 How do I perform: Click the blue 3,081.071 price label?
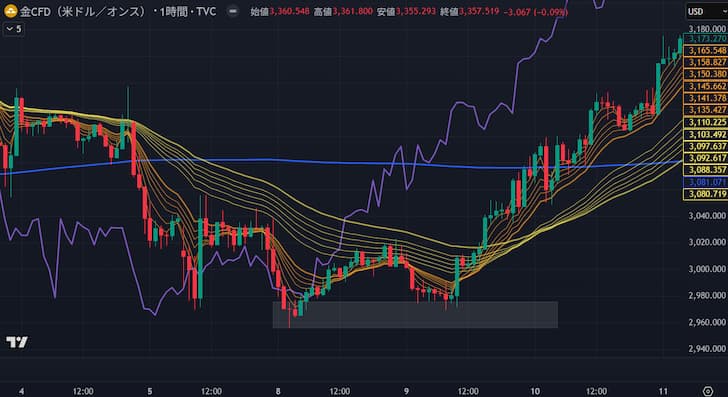click(706, 182)
